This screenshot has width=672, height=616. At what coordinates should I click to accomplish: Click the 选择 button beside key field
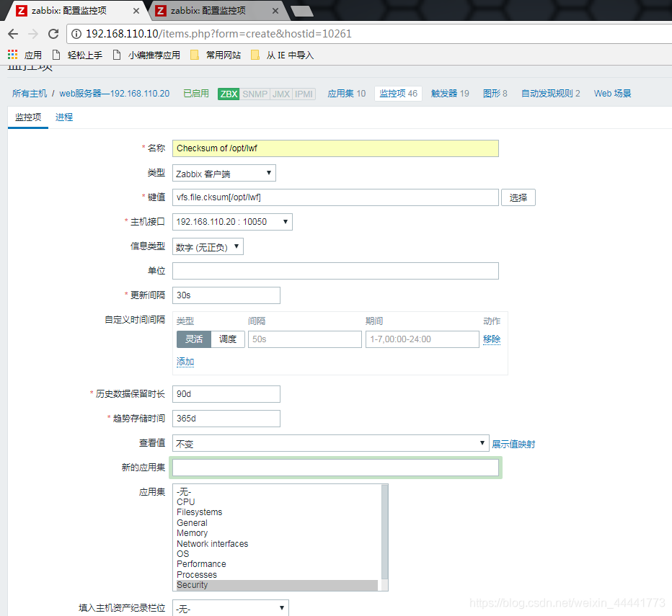point(518,197)
